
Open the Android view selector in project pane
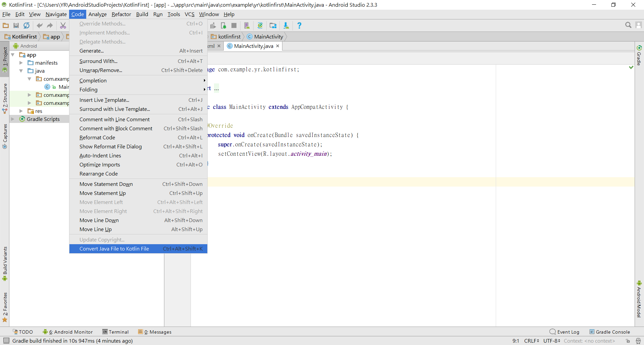coord(25,46)
